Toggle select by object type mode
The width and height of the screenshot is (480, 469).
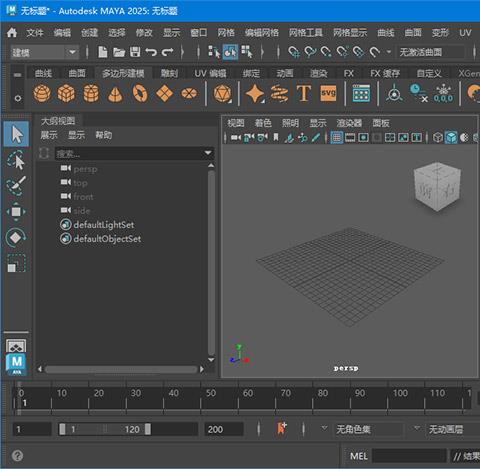[230, 52]
